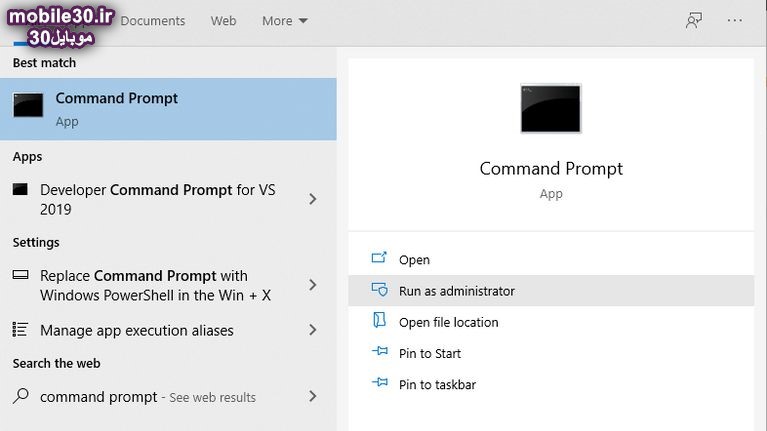This screenshot has height=431, width=767.
Task: Click the Developer Command Prompt app icon
Action: (x=21, y=190)
